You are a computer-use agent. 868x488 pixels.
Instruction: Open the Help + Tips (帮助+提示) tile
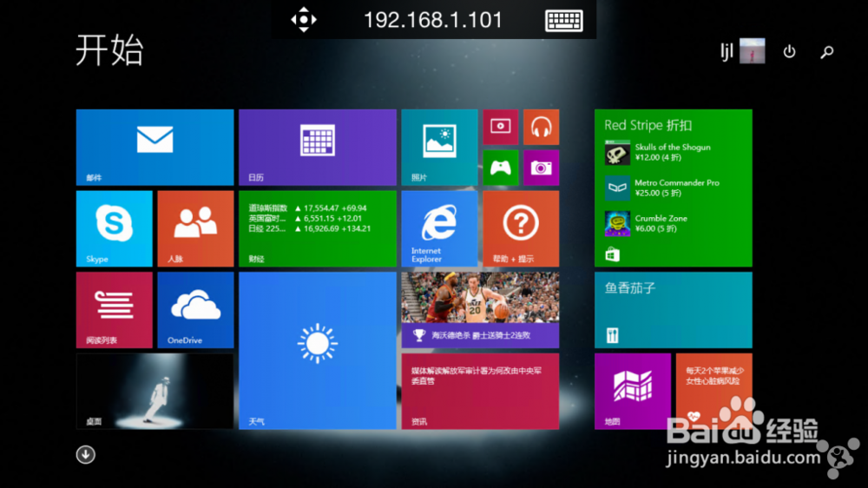pyautogui.click(x=521, y=228)
